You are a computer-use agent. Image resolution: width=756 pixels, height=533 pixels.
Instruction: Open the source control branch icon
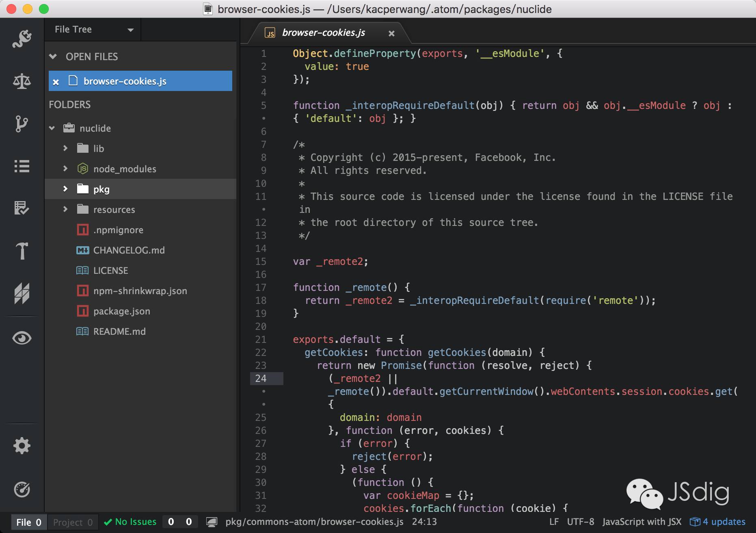(x=22, y=123)
